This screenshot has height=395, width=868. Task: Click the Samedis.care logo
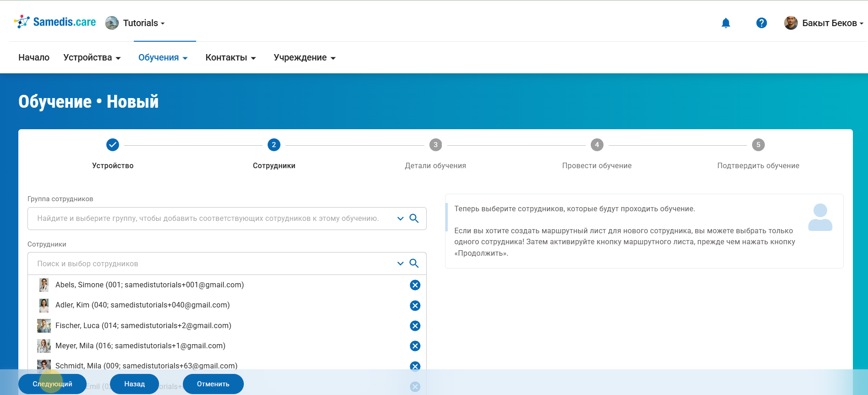pos(55,22)
